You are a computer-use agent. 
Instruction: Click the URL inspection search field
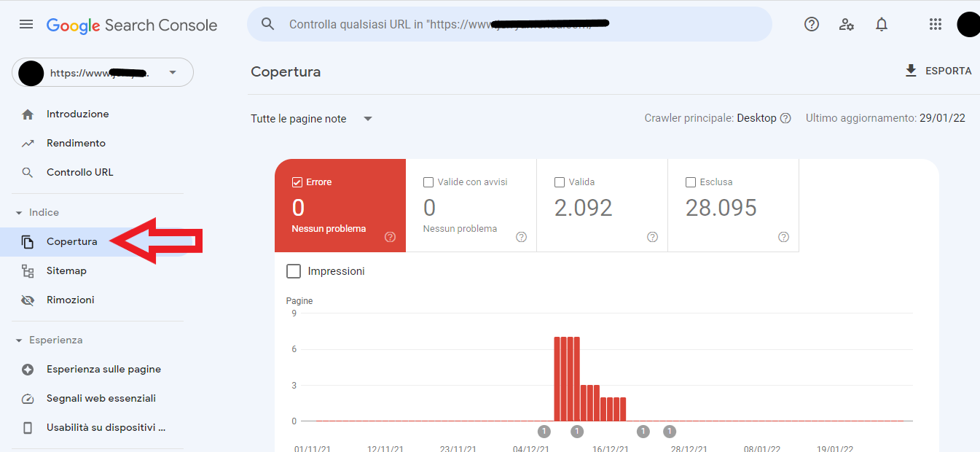tap(510, 25)
